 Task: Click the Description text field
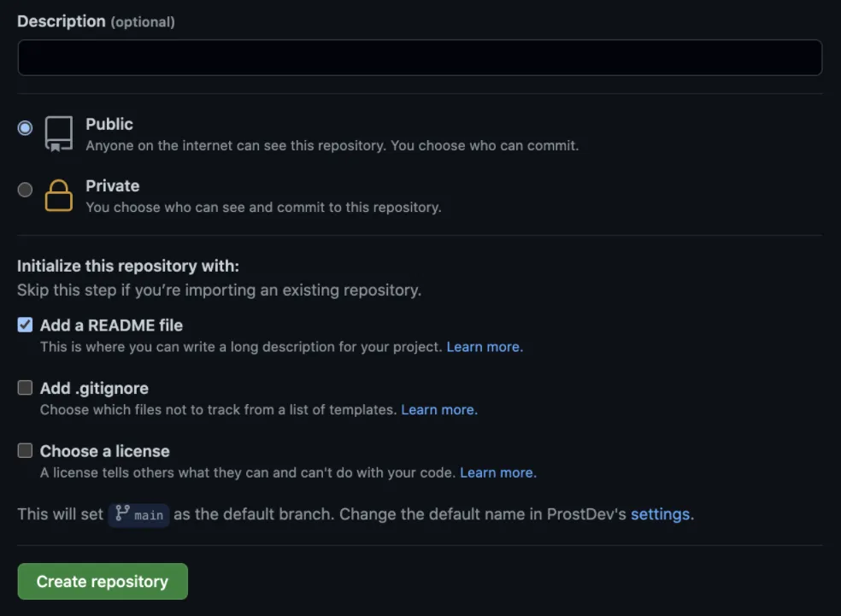pyautogui.click(x=420, y=57)
